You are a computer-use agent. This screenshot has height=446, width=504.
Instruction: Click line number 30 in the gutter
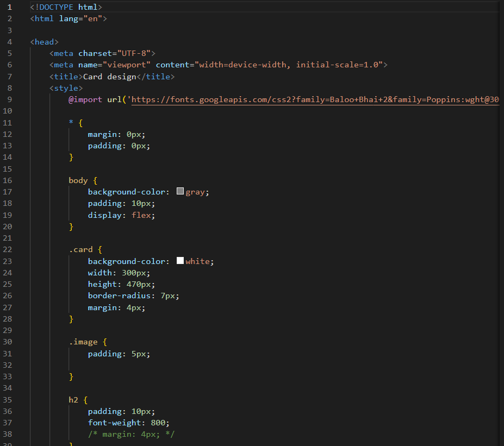pyautogui.click(x=8, y=342)
